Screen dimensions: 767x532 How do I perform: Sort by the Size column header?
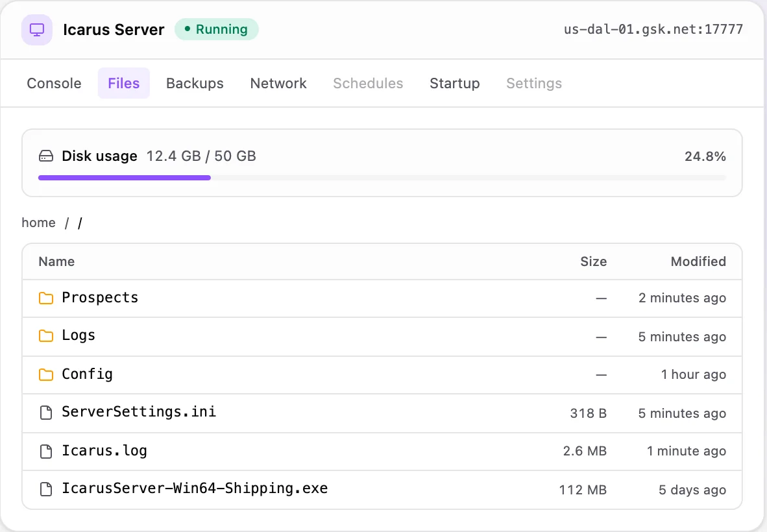click(593, 261)
